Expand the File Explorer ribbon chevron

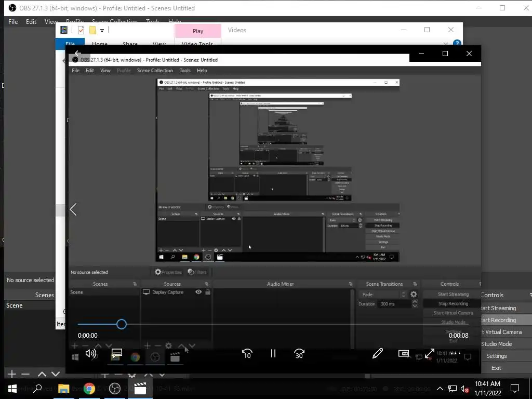(x=445, y=44)
